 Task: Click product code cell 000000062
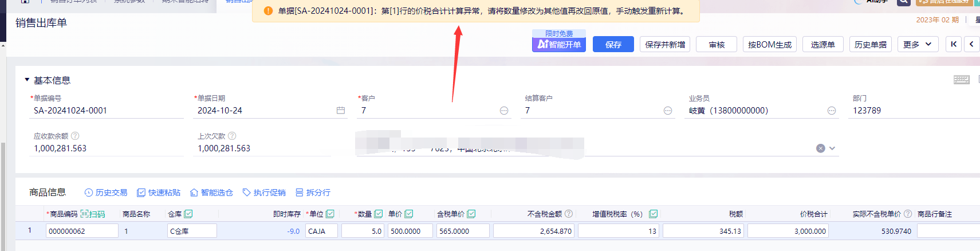[x=82, y=231]
